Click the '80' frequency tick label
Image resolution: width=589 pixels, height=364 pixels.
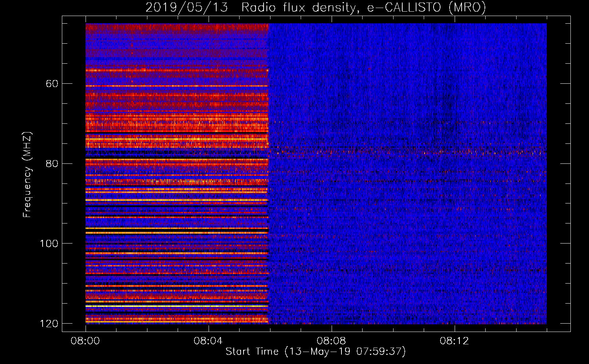click(52, 163)
